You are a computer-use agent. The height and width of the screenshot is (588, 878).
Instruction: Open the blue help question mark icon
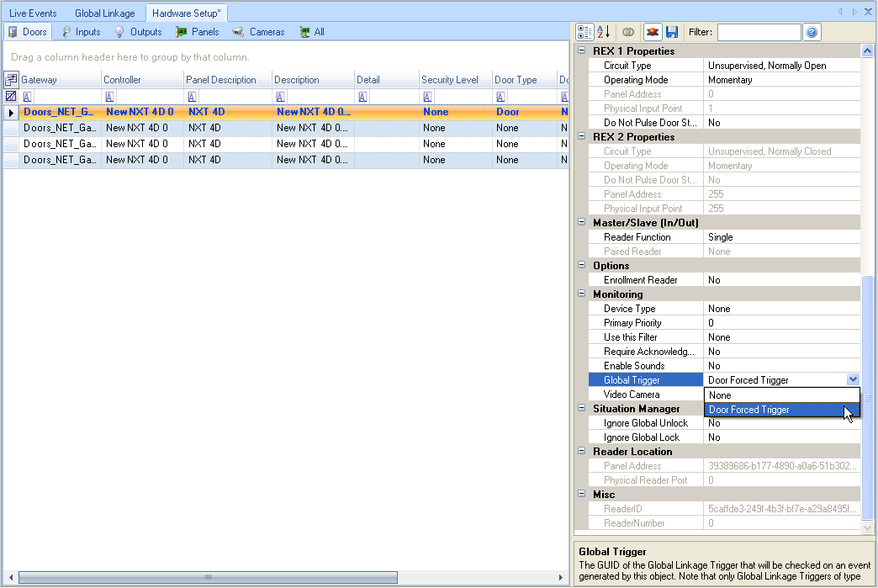coord(812,32)
